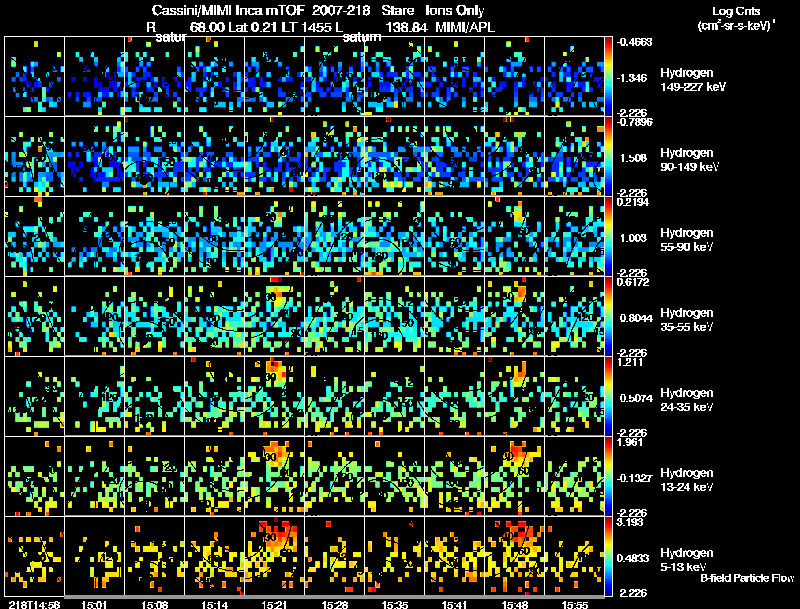Click the Ions Only text in the title
800x609 pixels.
[455, 11]
